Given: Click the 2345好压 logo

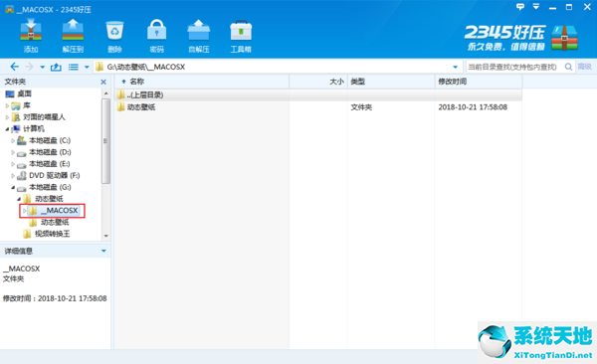Looking at the screenshot, I should pyautogui.click(x=520, y=38).
